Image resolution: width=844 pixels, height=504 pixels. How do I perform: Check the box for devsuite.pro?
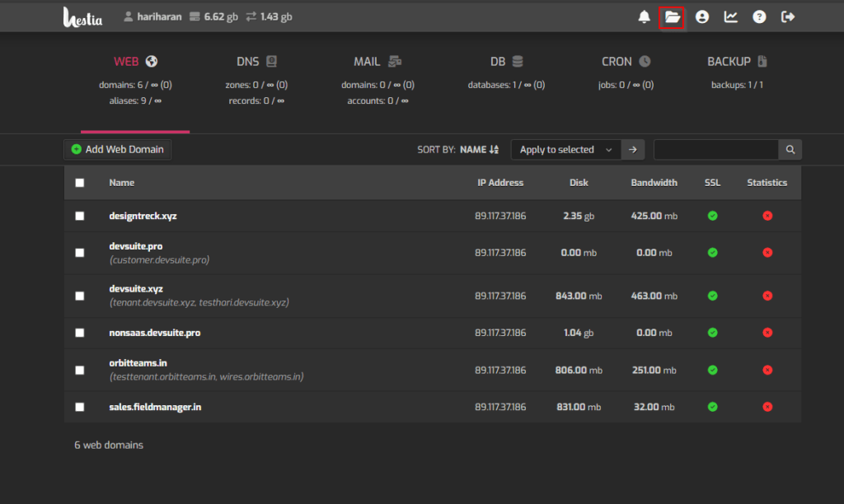[80, 252]
